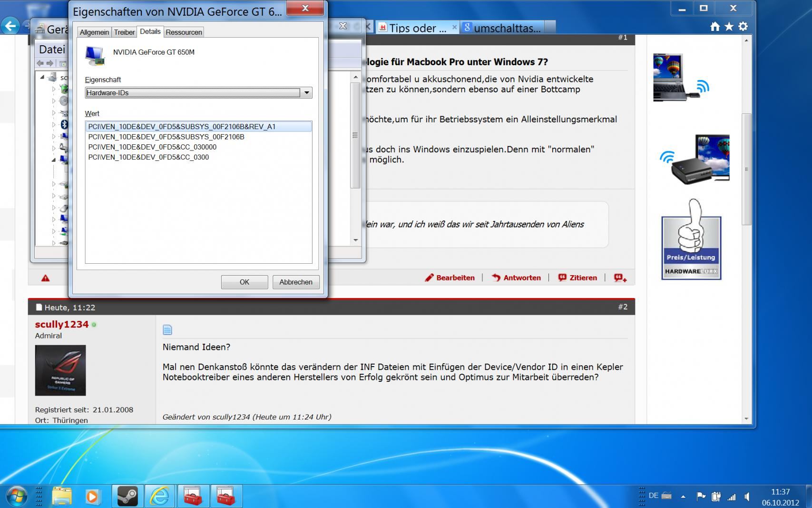Screen dimensions: 812x508
Task: Click the #1 post number link
Action: tap(623, 37)
